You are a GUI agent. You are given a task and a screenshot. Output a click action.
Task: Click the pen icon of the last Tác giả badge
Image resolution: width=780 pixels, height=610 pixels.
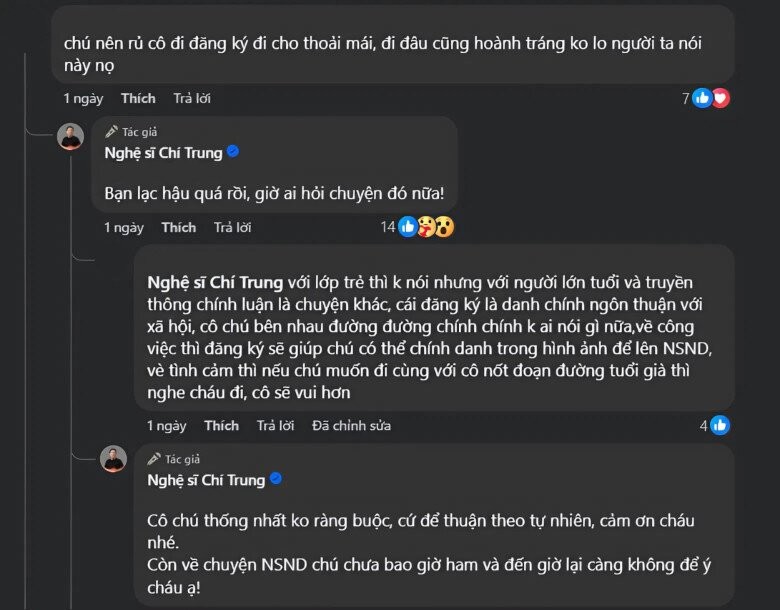coord(154,459)
